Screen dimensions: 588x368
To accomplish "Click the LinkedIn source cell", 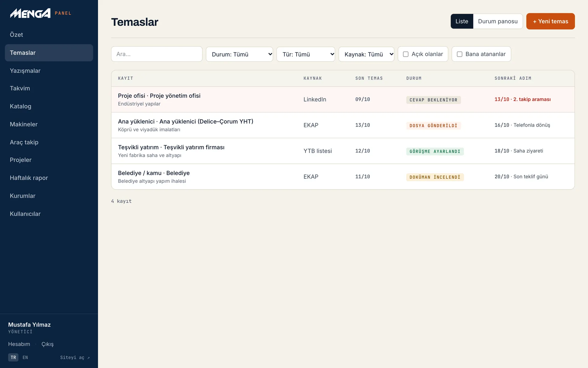I will tap(315, 99).
